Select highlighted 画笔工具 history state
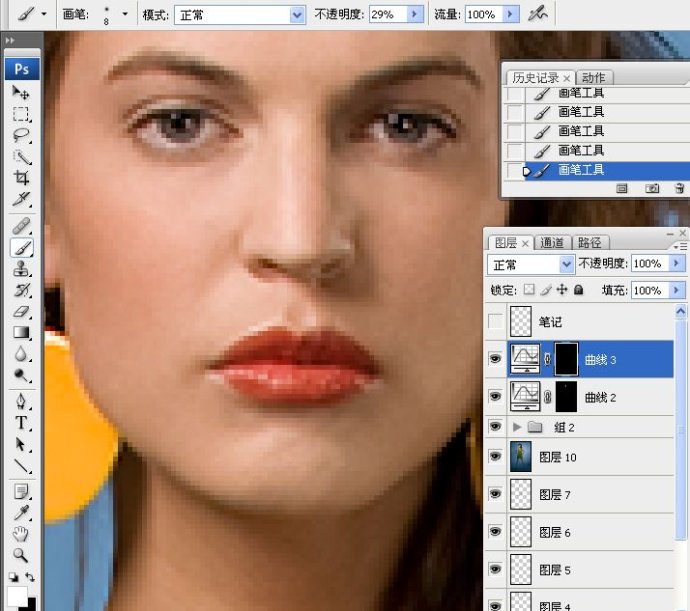Screen dimensions: 690x611 [x=596, y=170]
